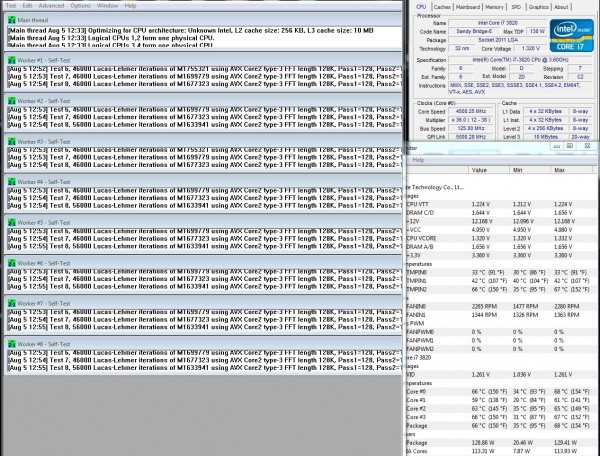The width and height of the screenshot is (600, 456).
Task: Select the FANPWM0 row in HWMonitor
Action: [501, 332]
